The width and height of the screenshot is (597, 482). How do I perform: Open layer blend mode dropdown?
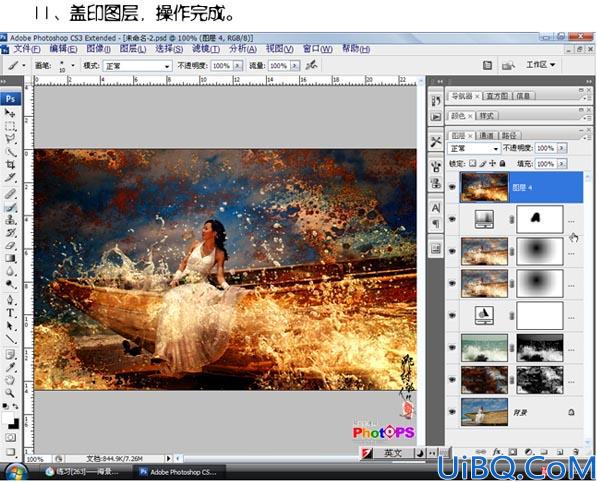473,148
